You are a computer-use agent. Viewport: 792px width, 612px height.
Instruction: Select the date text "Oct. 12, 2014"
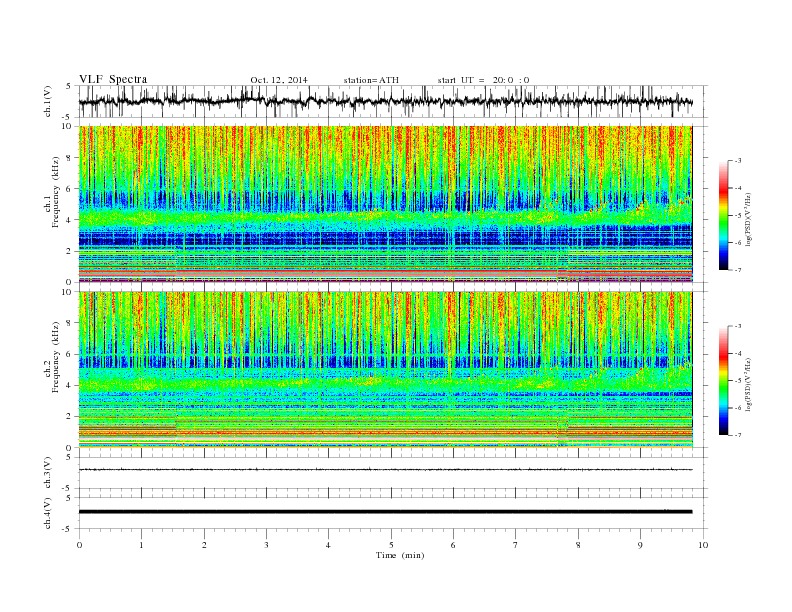279,80
